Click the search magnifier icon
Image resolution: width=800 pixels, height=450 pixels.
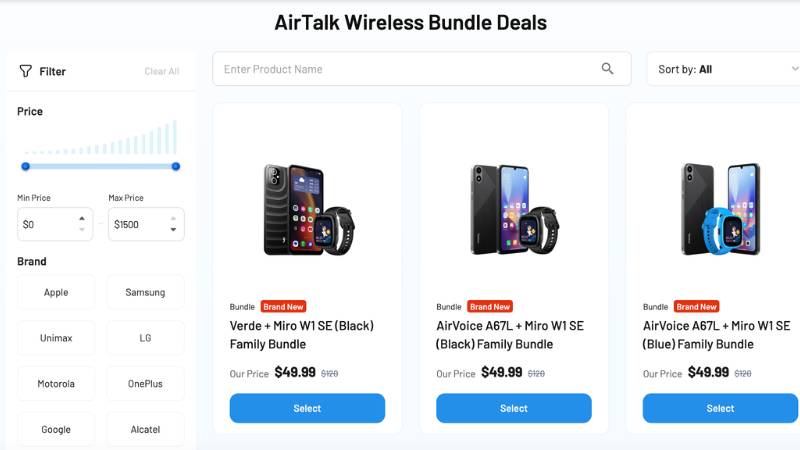607,69
